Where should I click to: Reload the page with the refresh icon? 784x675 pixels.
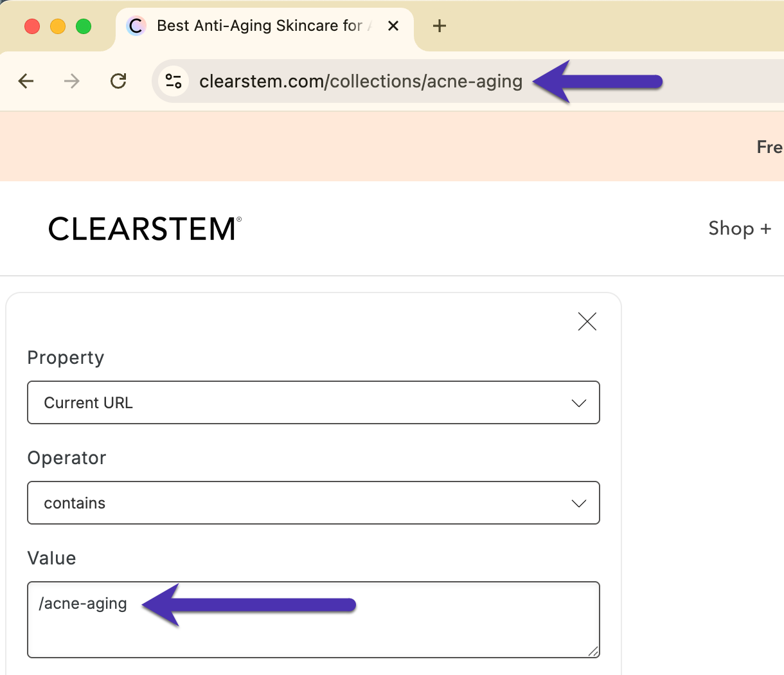(x=118, y=81)
